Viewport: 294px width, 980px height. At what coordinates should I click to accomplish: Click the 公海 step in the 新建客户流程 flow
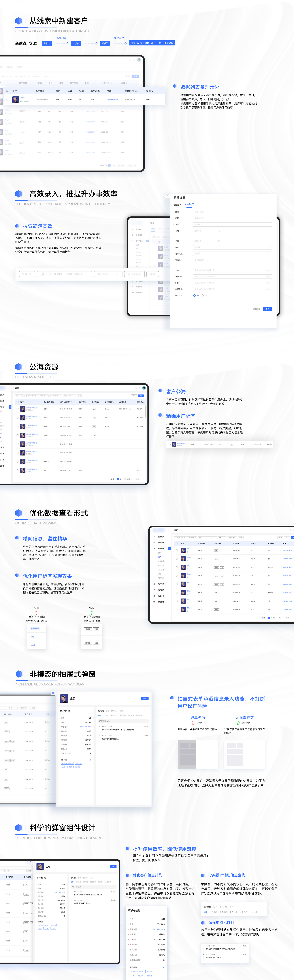tap(76, 43)
